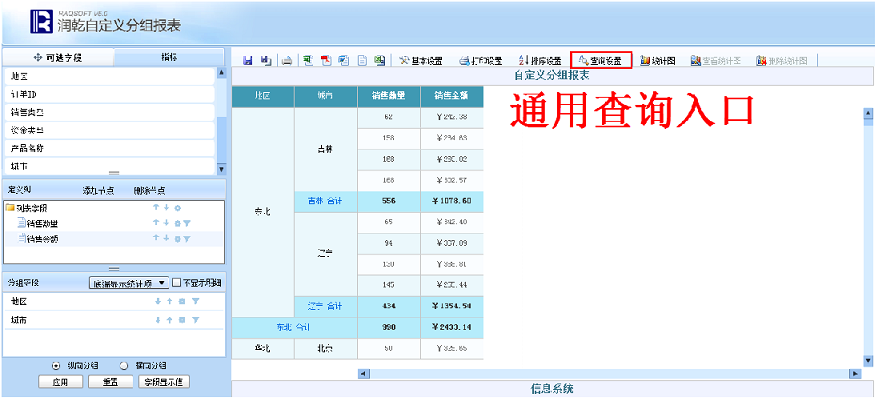The image size is (876, 398).
Task: Click the greyed 查看统计图 toolbar item
Action: [x=716, y=61]
